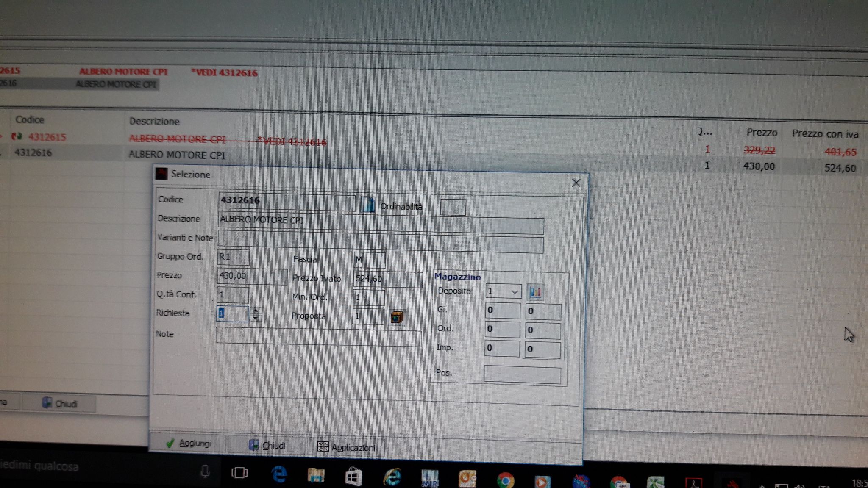
Task: Click the box icon next to Proposta
Action: 397,317
